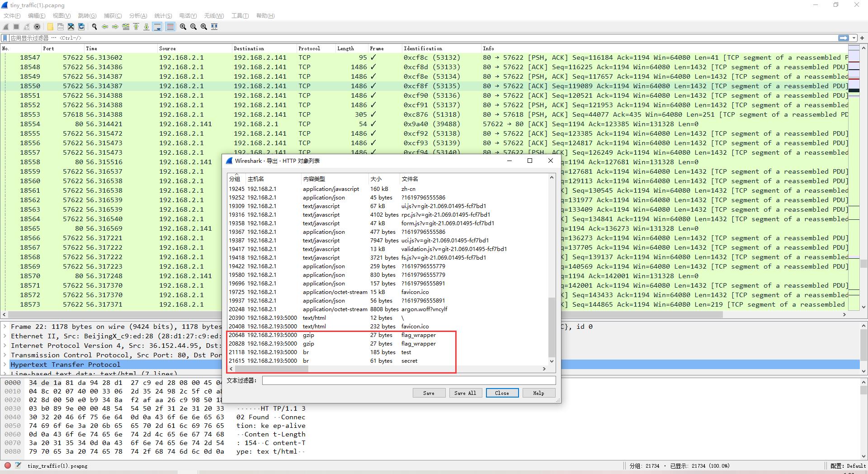Screen dimensions: 868x474
Task: Open the 捕获(C) menu
Action: tap(113, 16)
